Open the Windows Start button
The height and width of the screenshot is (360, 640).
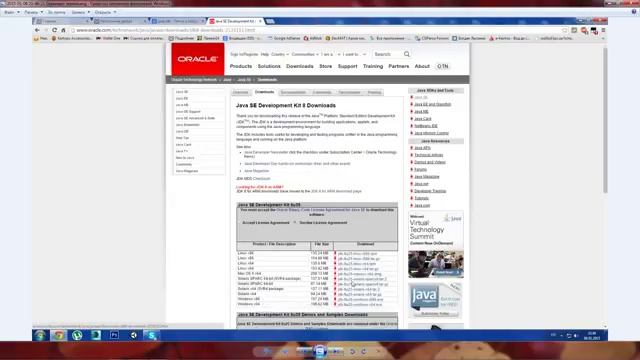tap(40, 336)
